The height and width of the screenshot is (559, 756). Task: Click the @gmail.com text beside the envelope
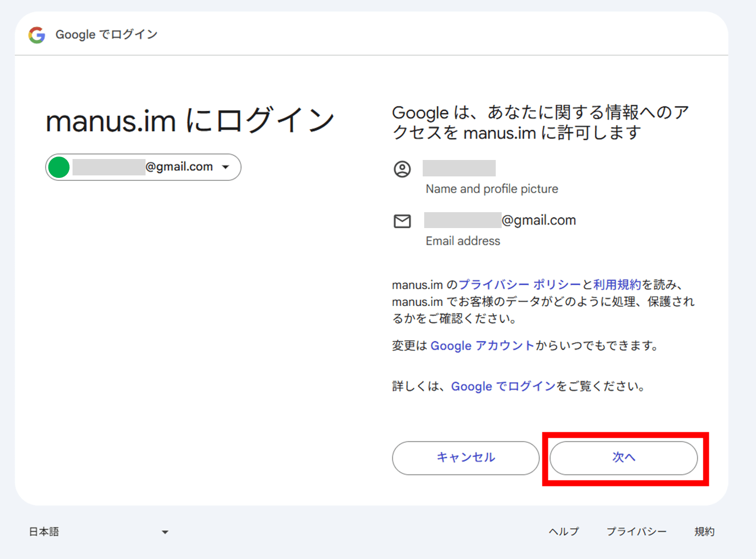pos(539,220)
